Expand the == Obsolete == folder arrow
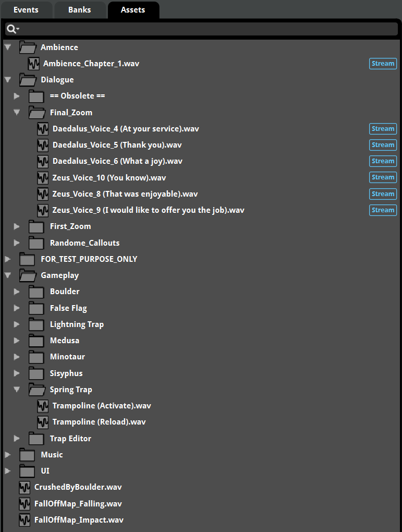Viewport: 402px width, 532px height. coord(17,96)
